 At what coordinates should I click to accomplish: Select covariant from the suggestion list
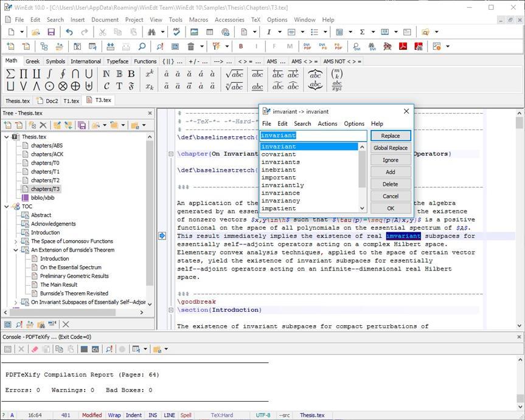[x=279, y=154]
